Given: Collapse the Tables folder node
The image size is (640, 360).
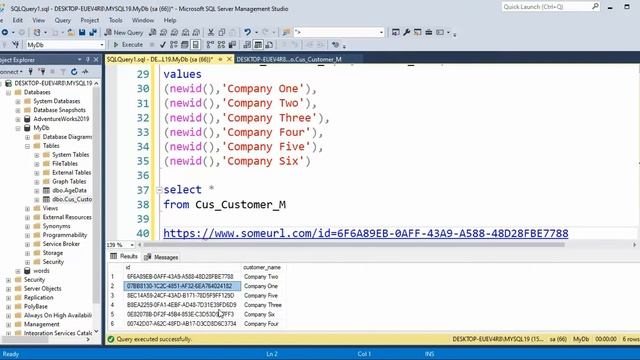Looking at the screenshot, I should [x=27, y=146].
